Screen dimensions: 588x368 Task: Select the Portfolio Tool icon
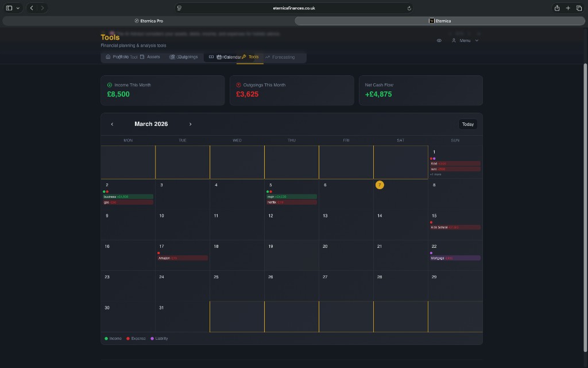coord(107,57)
